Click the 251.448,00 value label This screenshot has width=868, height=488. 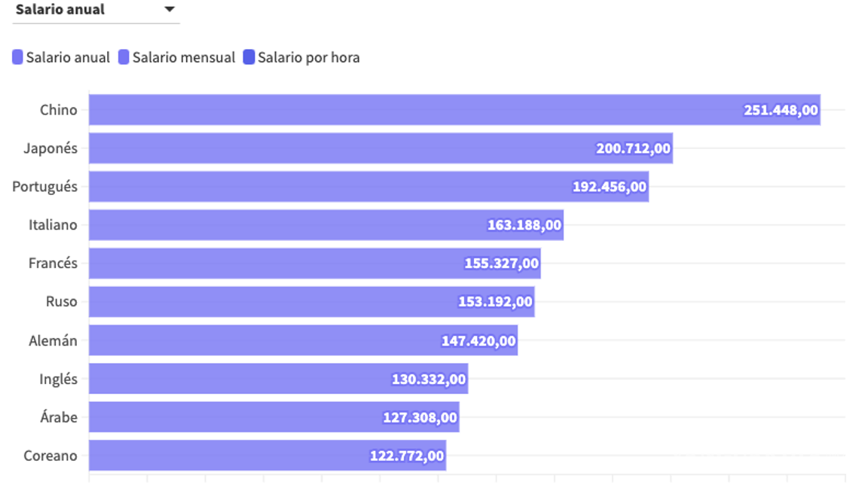[x=781, y=110]
